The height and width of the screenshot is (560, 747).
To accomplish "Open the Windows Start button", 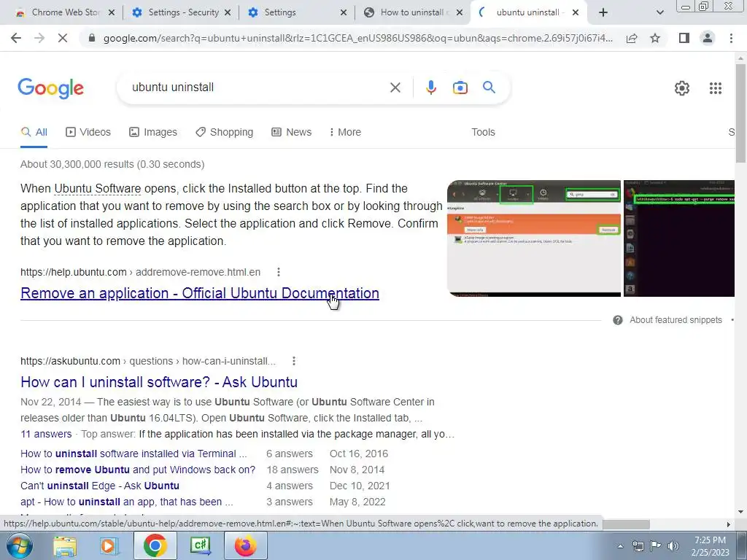I will click(x=19, y=545).
